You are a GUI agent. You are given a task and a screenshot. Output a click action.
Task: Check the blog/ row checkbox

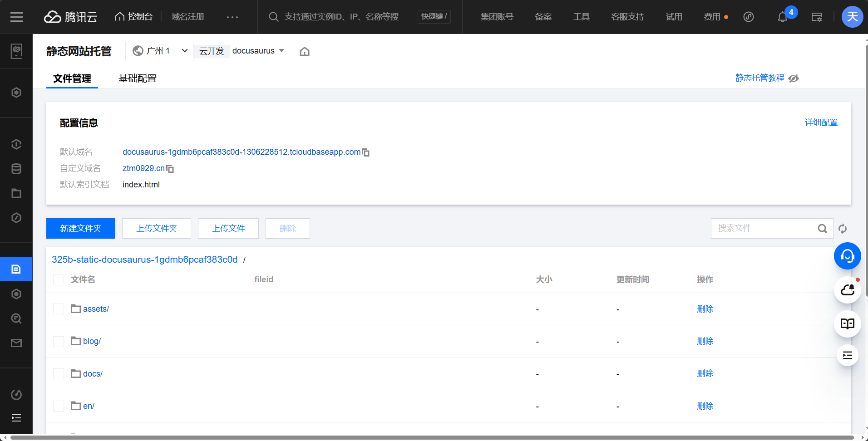point(59,341)
